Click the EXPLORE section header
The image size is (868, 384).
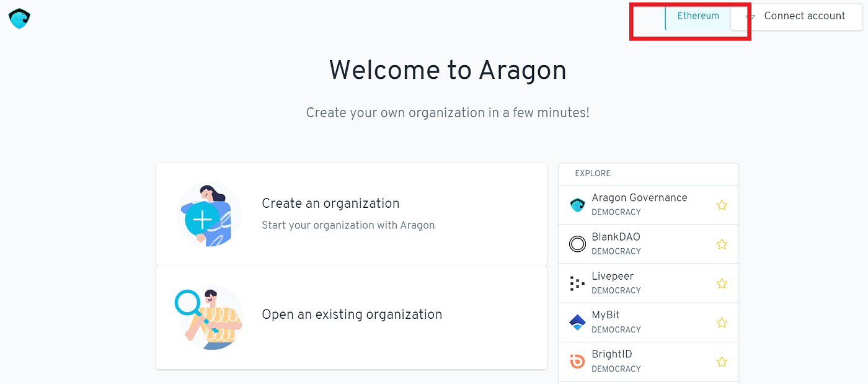[x=593, y=174]
